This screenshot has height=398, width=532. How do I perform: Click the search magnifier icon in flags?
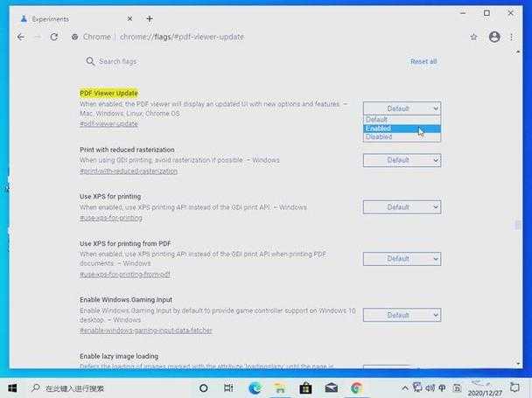(x=90, y=61)
